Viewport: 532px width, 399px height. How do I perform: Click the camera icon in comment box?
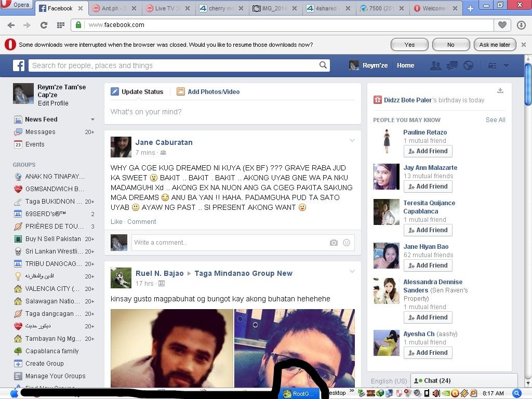[334, 243]
